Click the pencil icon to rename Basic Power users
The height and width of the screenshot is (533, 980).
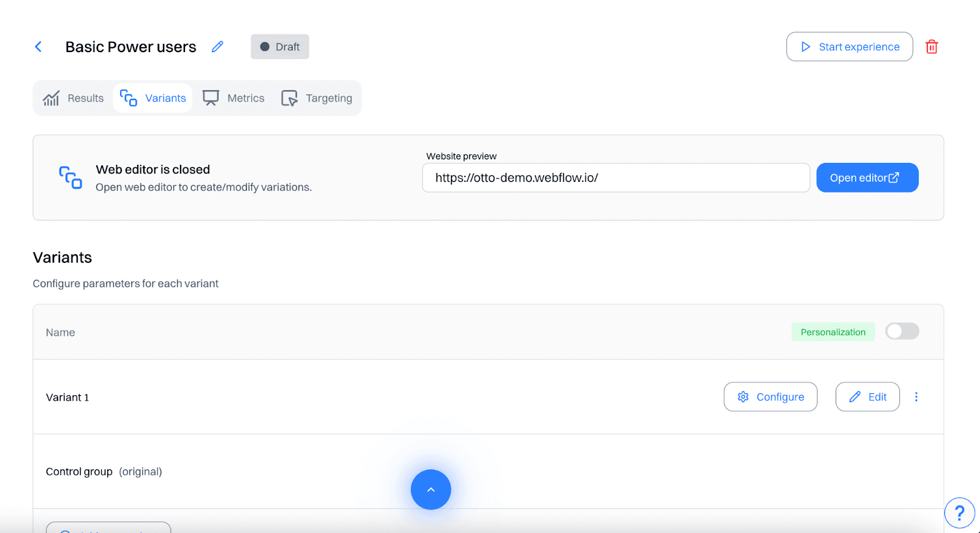pyautogui.click(x=217, y=47)
